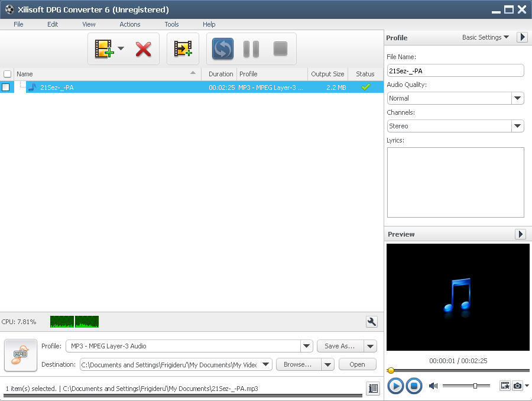Viewport: 532px width, 401px height.
Task: Sort by the Duration column header
Action: click(220, 74)
